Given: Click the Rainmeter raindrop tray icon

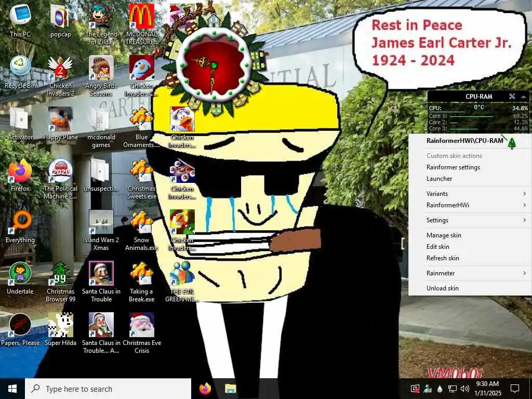Looking at the screenshot, I should (x=440, y=389).
